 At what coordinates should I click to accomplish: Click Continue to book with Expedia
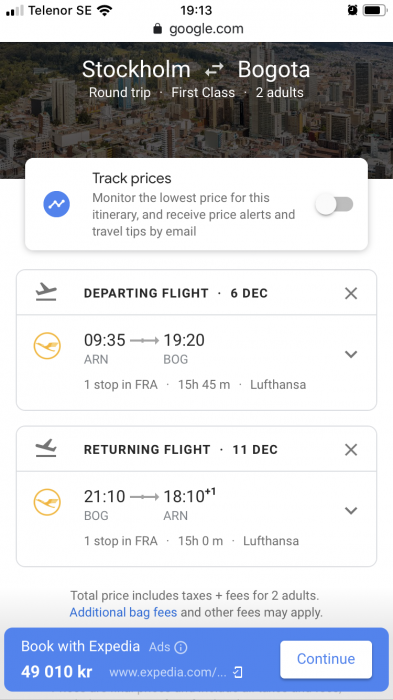click(x=326, y=659)
